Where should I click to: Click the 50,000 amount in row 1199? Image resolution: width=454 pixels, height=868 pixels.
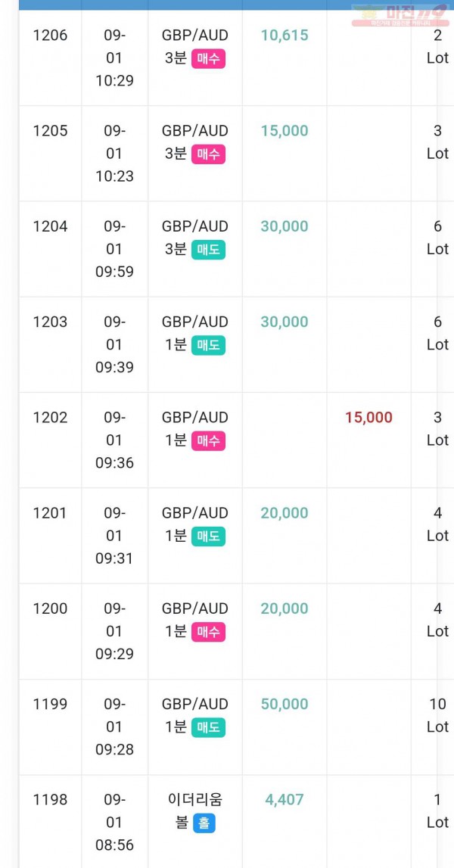285,704
